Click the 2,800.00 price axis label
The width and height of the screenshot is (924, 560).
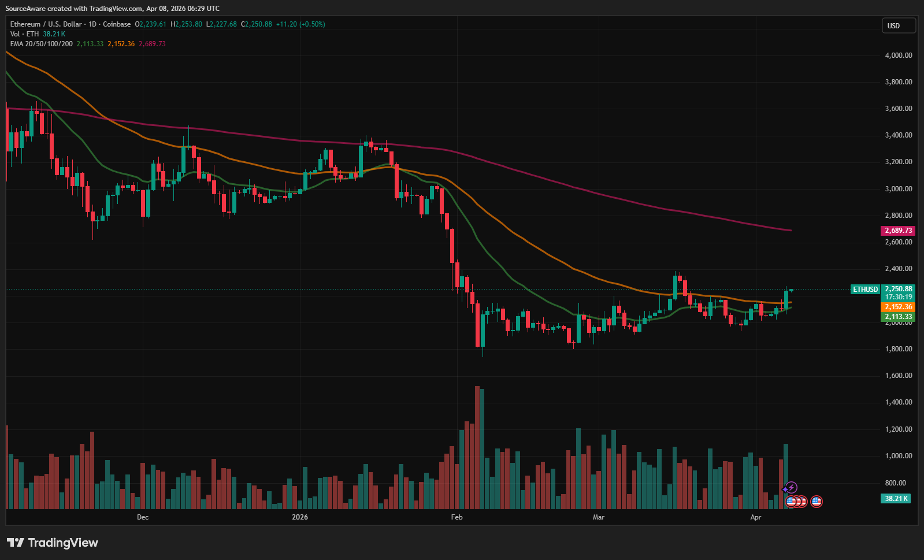(899, 216)
